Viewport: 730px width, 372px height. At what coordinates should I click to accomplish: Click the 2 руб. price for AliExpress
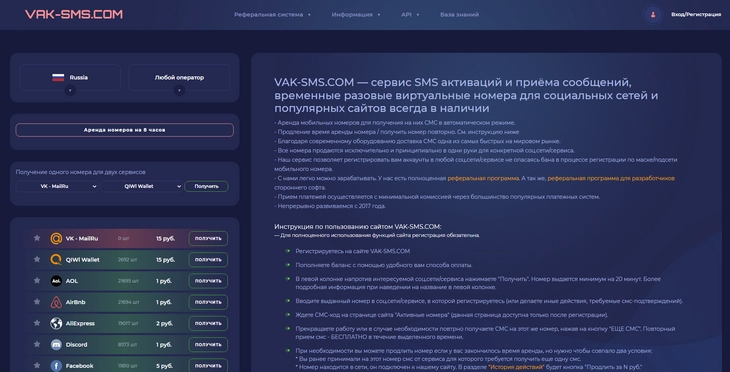pyautogui.click(x=165, y=323)
